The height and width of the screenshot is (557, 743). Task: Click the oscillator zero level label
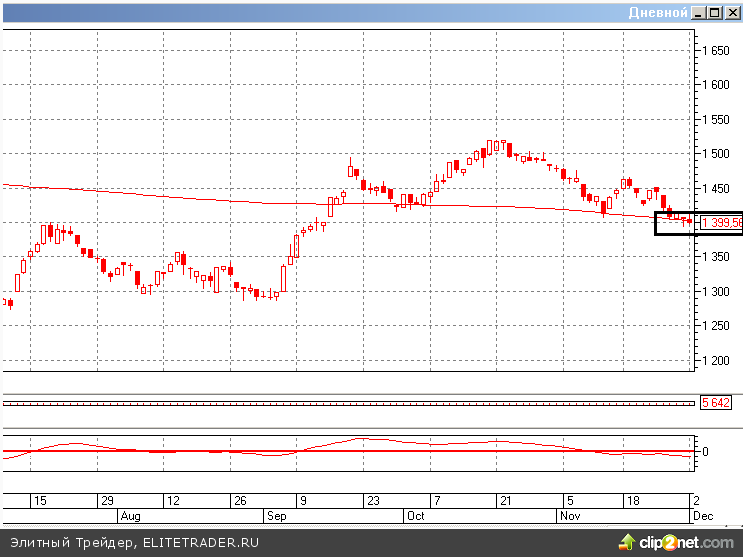pos(705,451)
